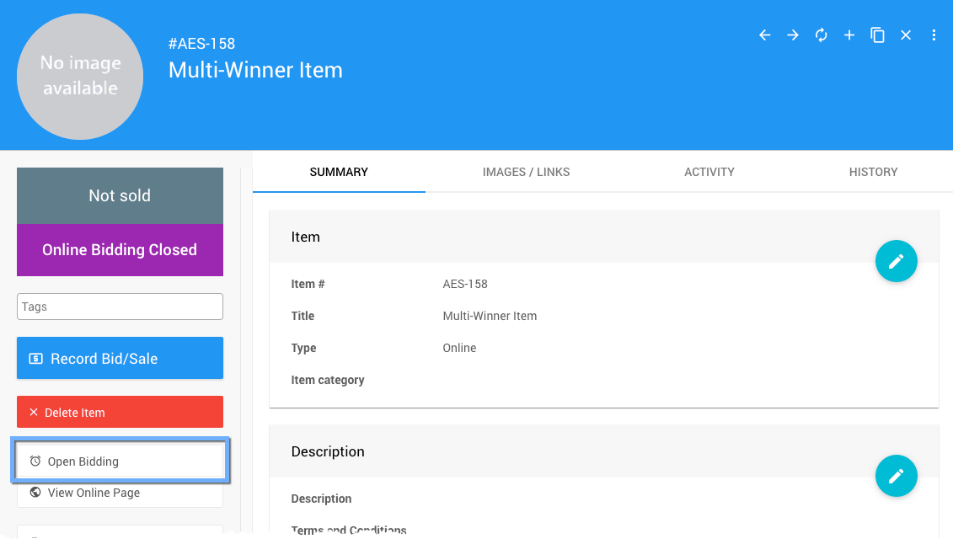Focus the Tags input field

click(x=120, y=307)
